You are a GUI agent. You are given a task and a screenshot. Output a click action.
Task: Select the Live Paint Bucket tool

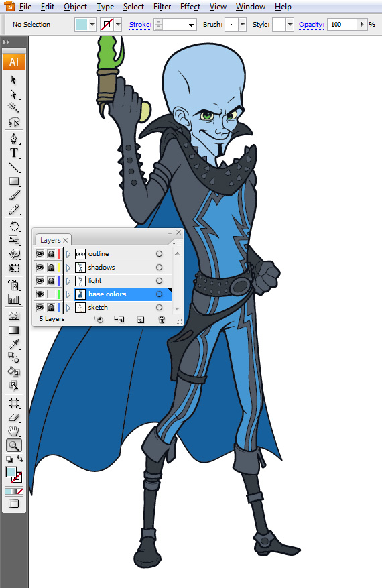(x=14, y=371)
